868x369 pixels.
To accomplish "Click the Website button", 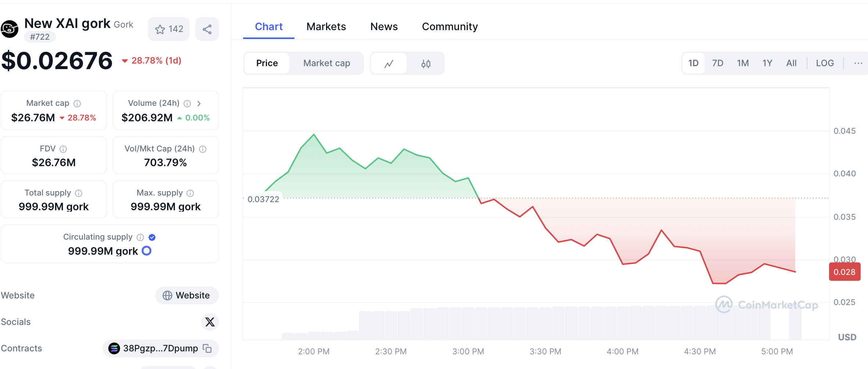I will point(187,295).
